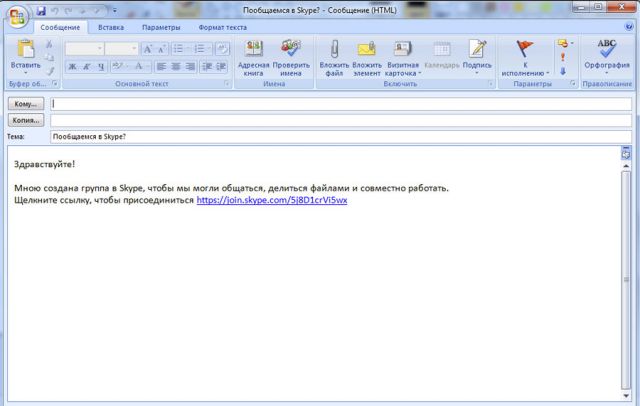Attach a file with Вложить файл
The image size is (640, 406).
[334, 58]
